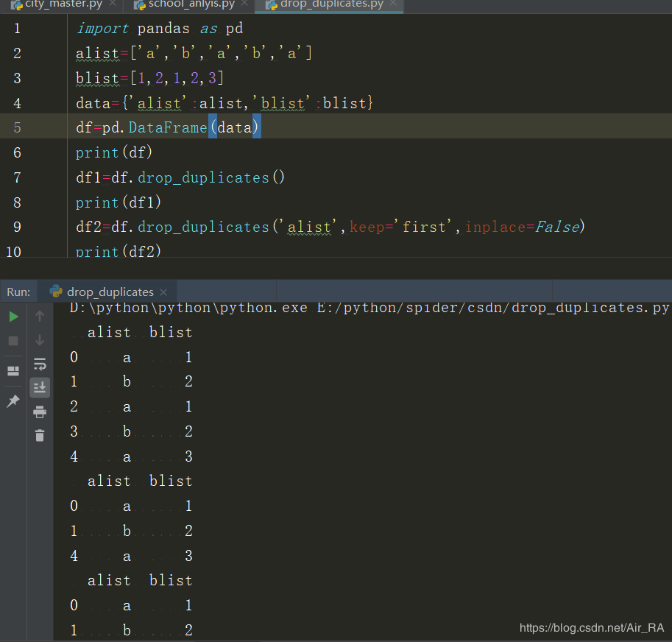The image size is (672, 642).
Task: Close the drop_duplicates.py editor tab
Action: (392, 4)
